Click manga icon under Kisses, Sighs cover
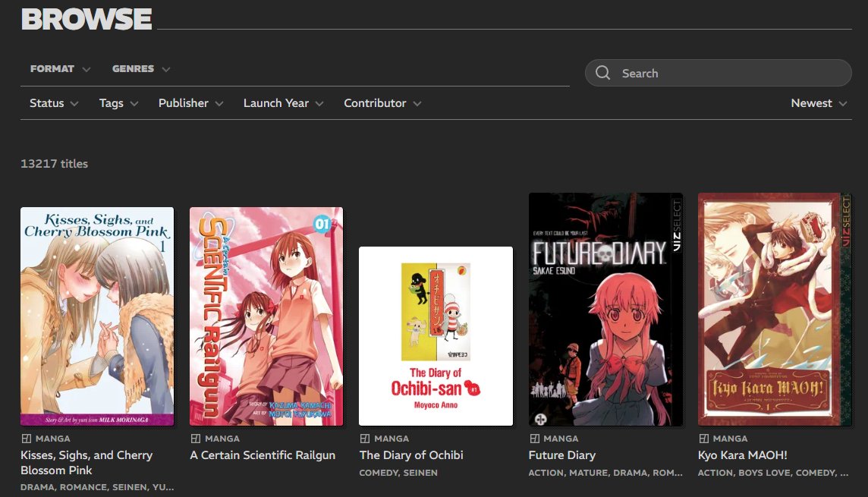This screenshot has height=497, width=868. tap(26, 439)
